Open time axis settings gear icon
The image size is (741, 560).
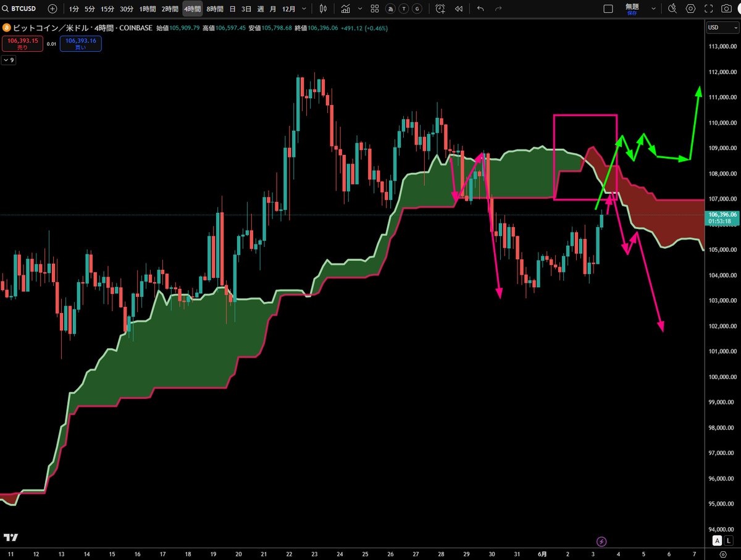tap(722, 554)
